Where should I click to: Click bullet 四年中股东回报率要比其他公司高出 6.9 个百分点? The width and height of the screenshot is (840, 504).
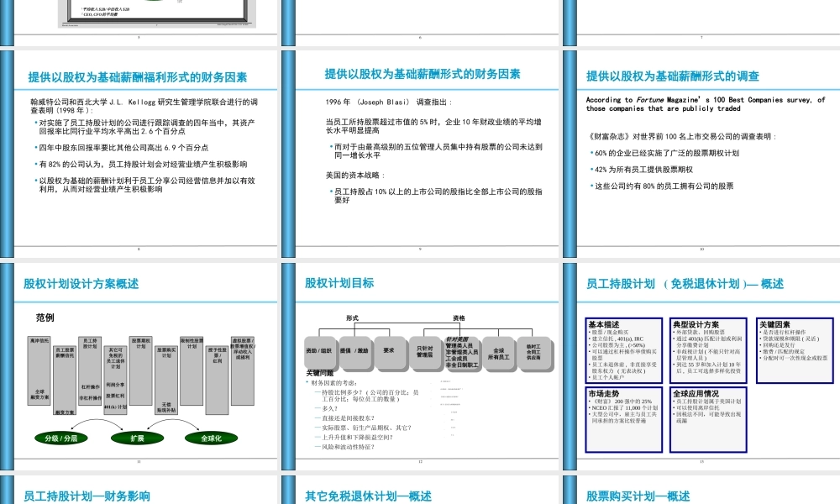122,148
